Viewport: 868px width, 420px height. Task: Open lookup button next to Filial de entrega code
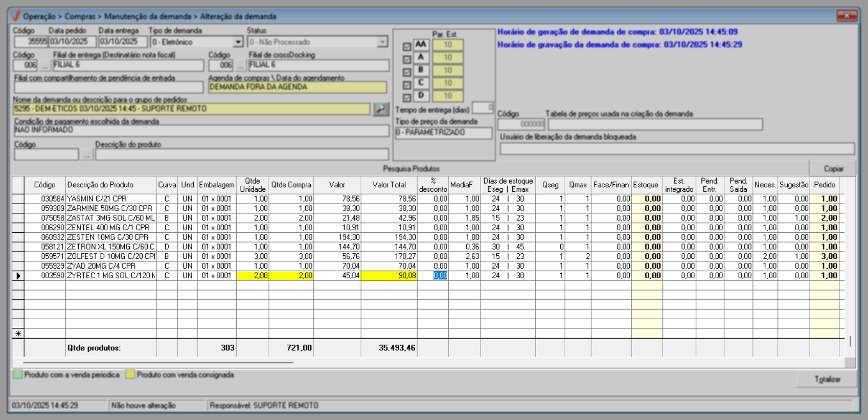click(x=45, y=65)
